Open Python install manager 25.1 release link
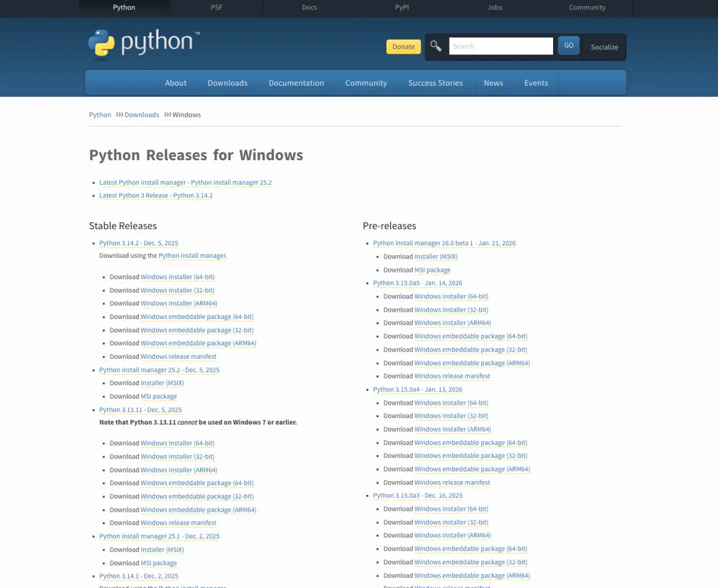The image size is (718, 588). pos(160,536)
